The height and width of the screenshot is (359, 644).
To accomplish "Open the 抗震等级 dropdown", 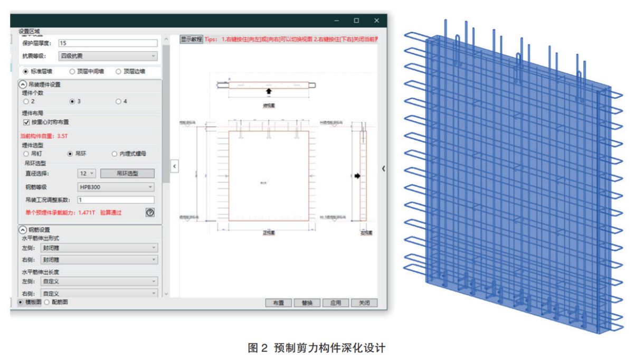I will pos(107,56).
